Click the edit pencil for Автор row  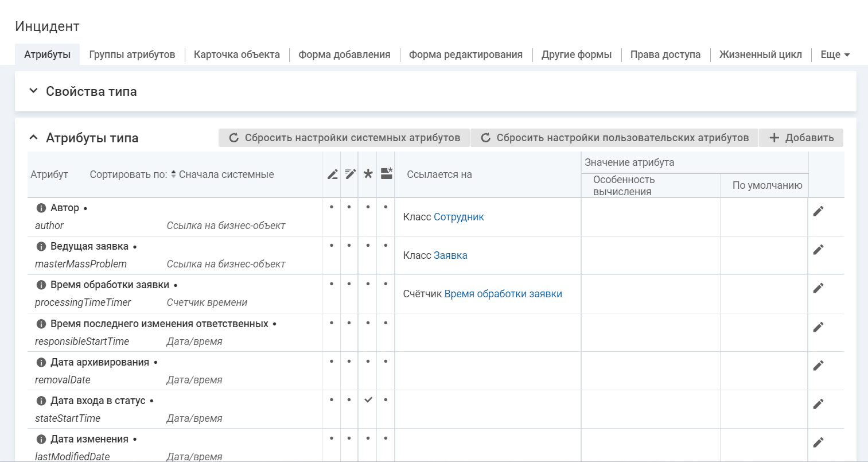(x=818, y=211)
